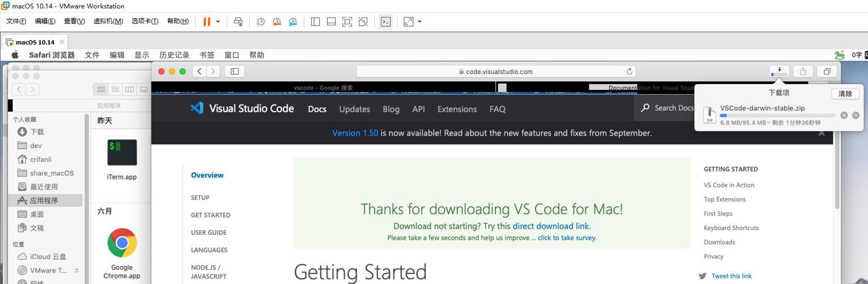Switch Finder to list view icon
This screenshot has width=868, height=284.
[115, 89]
